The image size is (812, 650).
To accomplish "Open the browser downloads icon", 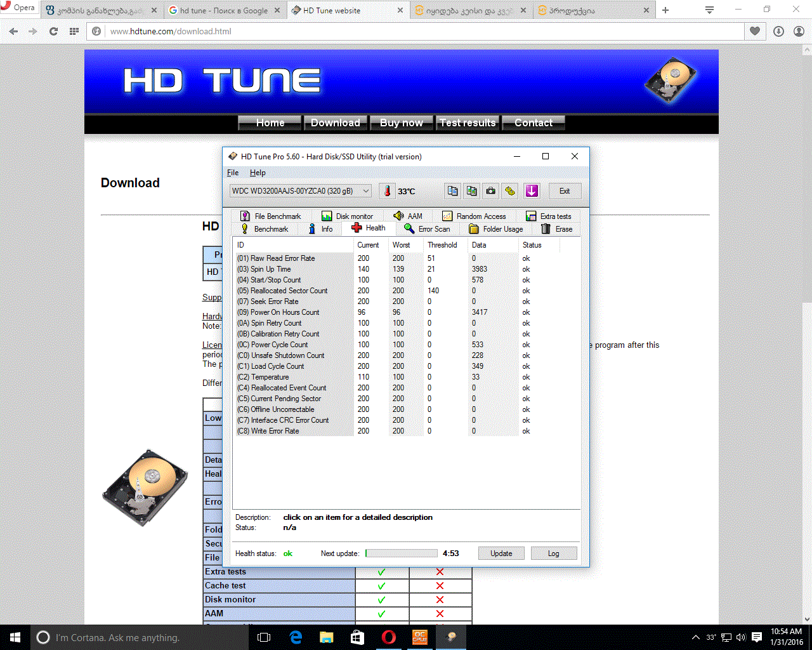I will click(779, 31).
